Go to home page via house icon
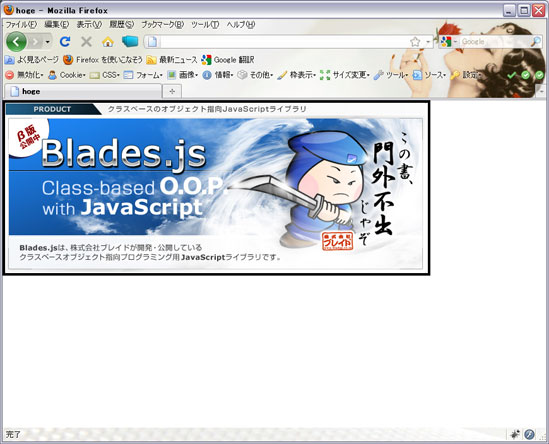This screenshot has width=549, height=444. tap(108, 42)
